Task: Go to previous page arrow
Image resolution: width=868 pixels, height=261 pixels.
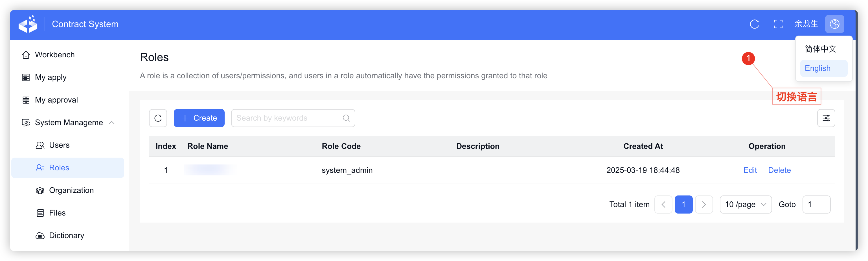Action: (x=663, y=204)
